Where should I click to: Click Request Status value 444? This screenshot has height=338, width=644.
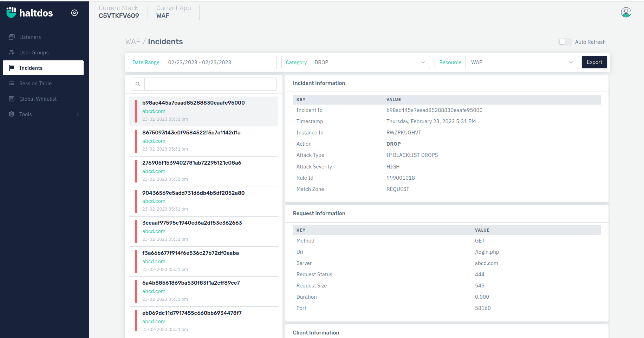point(480,274)
